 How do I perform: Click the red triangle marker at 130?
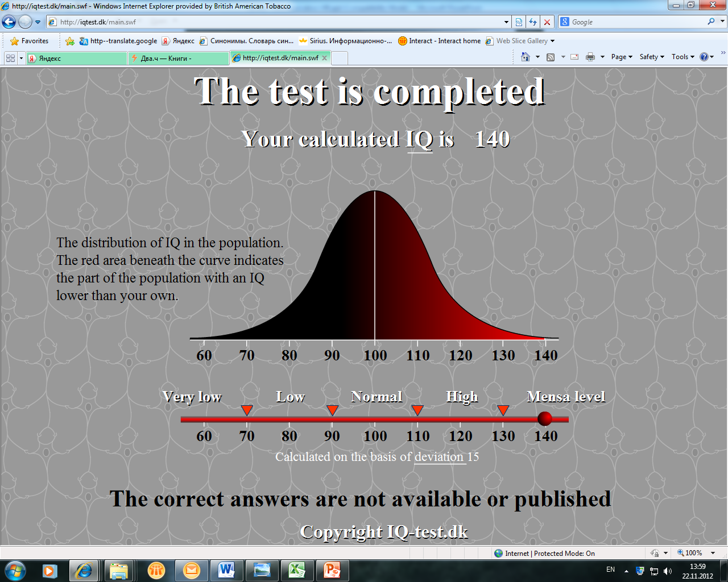pos(503,410)
